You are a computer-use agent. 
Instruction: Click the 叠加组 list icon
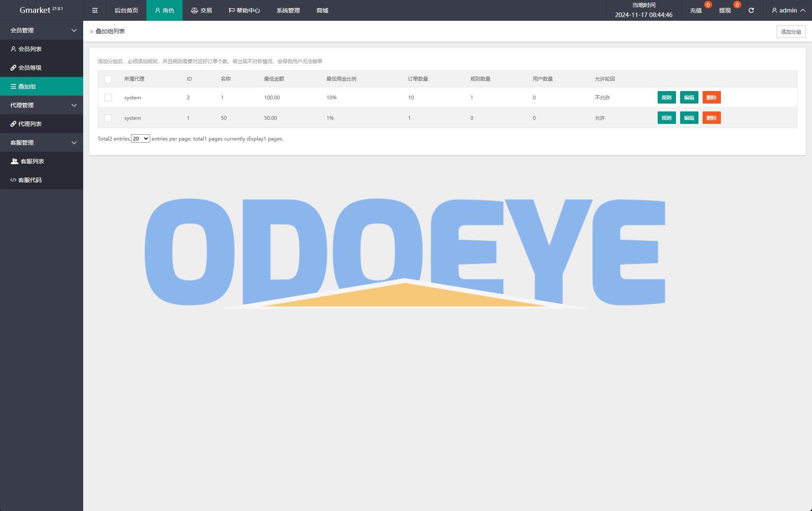point(13,86)
